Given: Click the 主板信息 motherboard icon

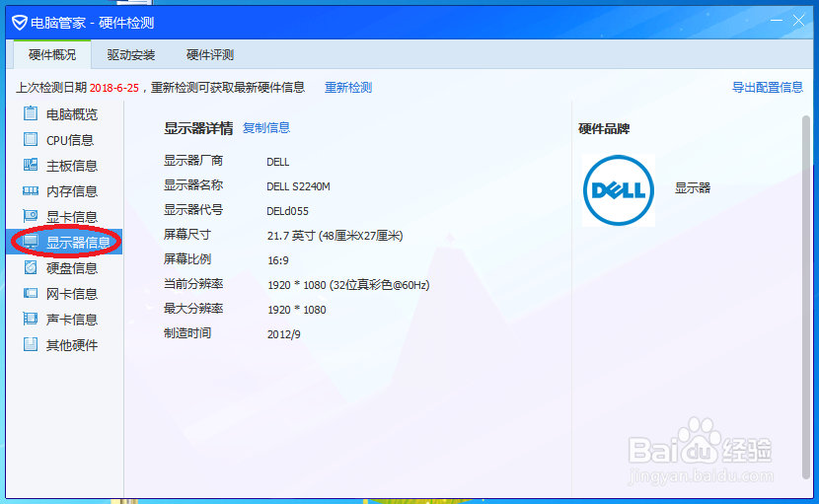Looking at the screenshot, I should pos(31,165).
